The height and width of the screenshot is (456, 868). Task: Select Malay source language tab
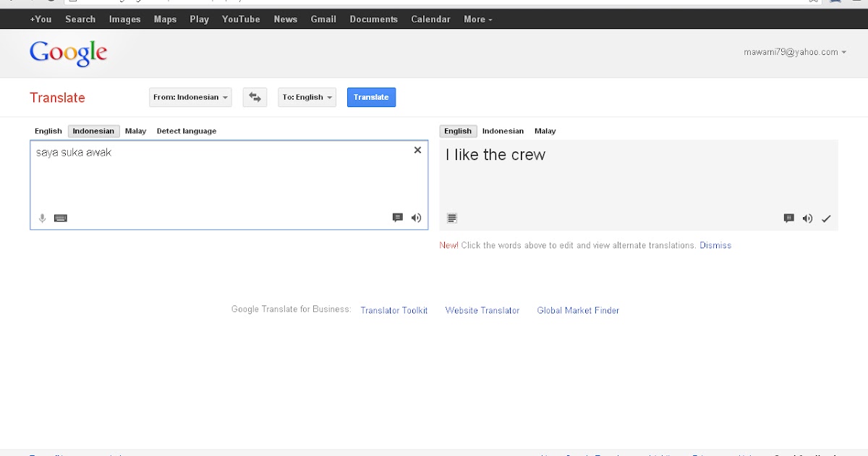coord(135,131)
